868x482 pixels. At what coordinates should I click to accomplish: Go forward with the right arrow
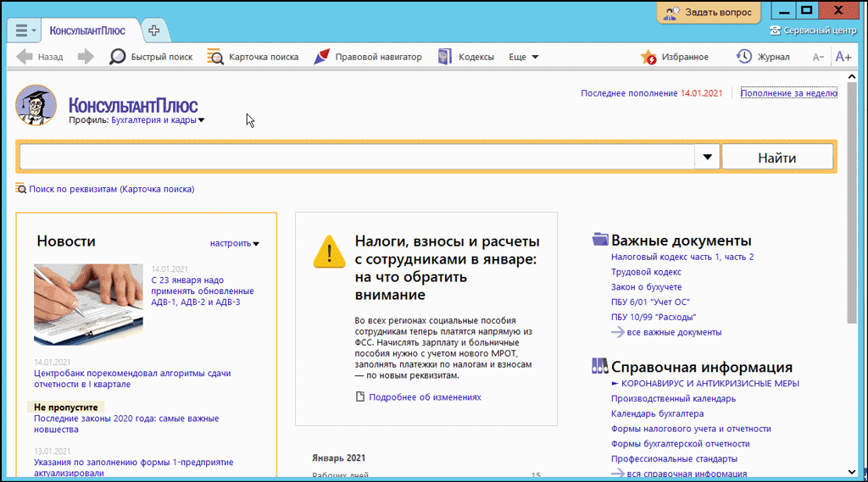point(86,57)
